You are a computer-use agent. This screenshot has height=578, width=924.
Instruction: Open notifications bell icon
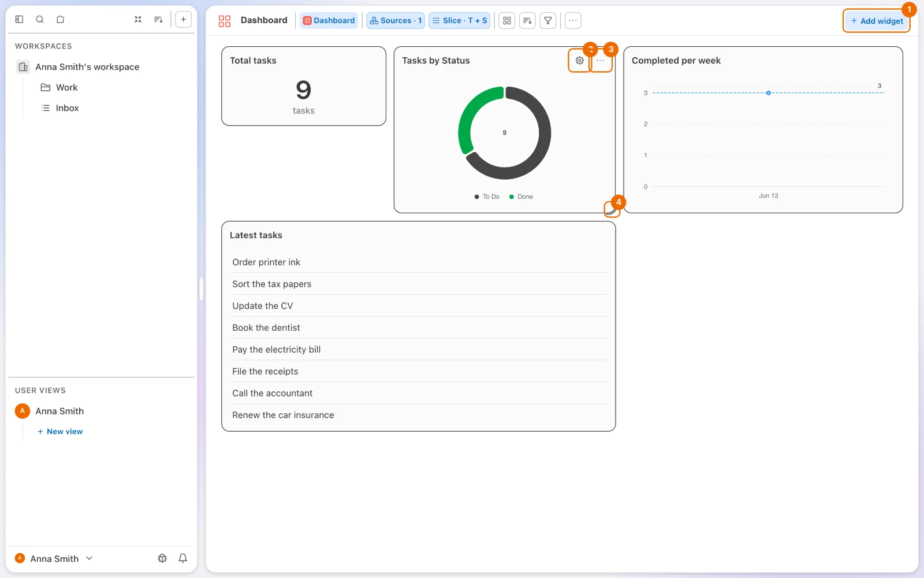point(182,558)
